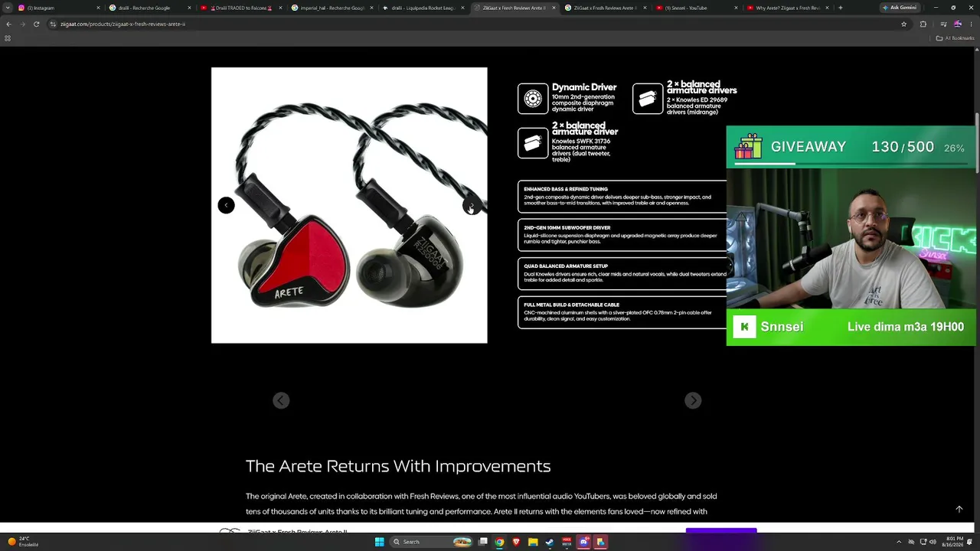
Task: Open the tab search dropdown arrow
Action: pos(8,8)
